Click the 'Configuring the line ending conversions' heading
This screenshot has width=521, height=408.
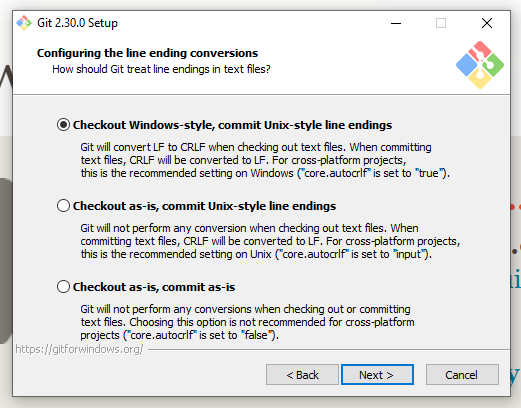click(147, 53)
